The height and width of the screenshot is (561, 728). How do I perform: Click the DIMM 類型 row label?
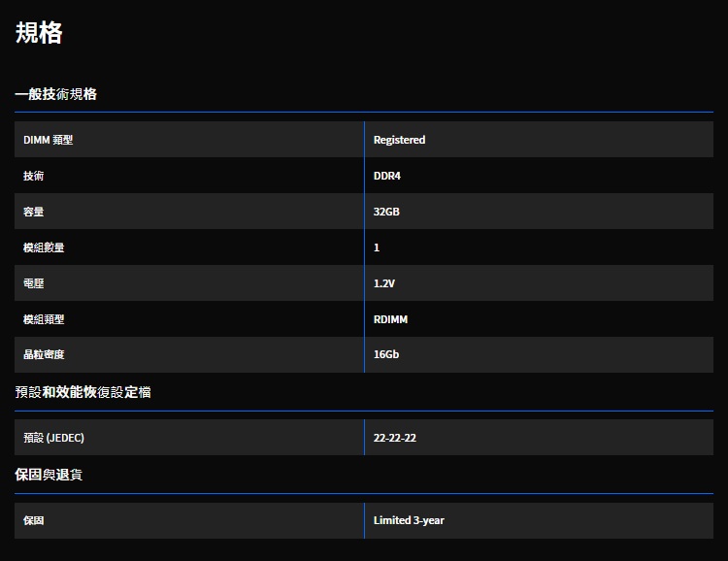49,140
